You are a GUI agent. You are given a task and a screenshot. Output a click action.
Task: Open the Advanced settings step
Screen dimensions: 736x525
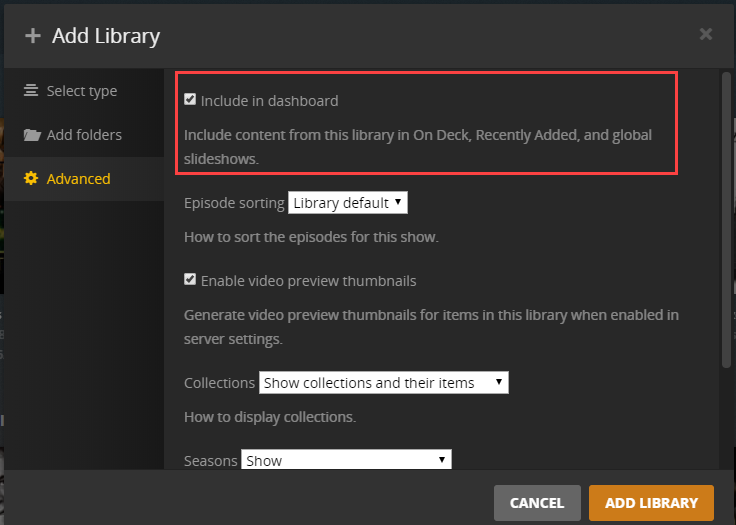point(78,179)
